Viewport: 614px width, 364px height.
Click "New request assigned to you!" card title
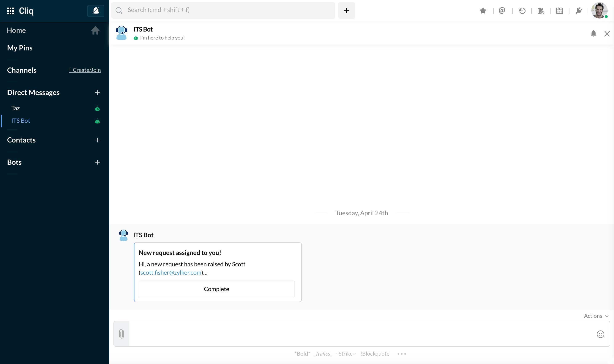180,253
